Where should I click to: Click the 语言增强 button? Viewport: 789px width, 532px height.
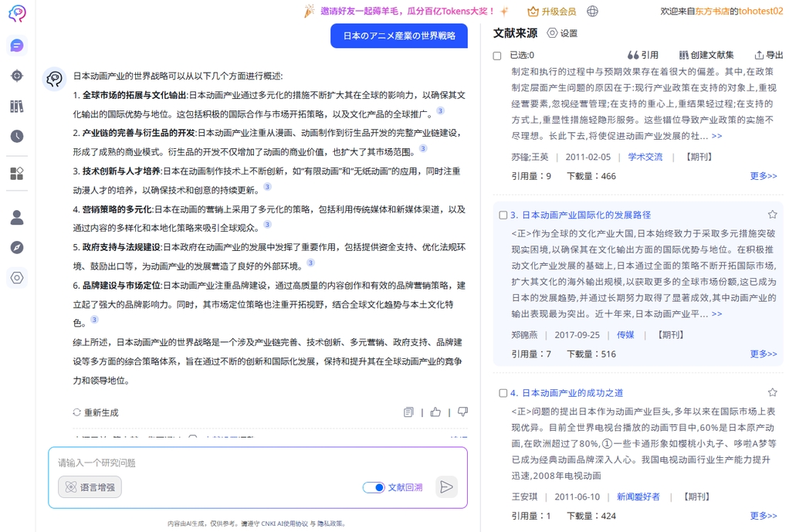(90, 487)
